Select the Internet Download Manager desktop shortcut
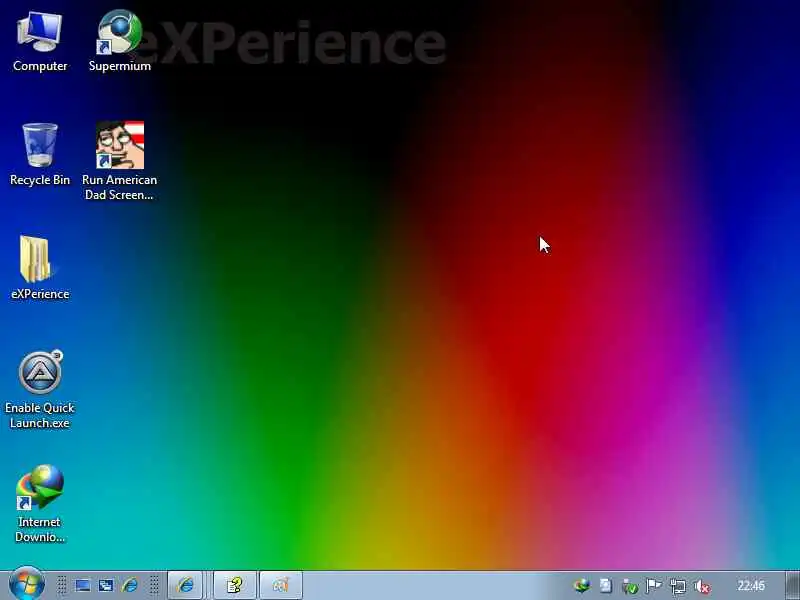Screen dimensions: 800x600 [x=40, y=504]
